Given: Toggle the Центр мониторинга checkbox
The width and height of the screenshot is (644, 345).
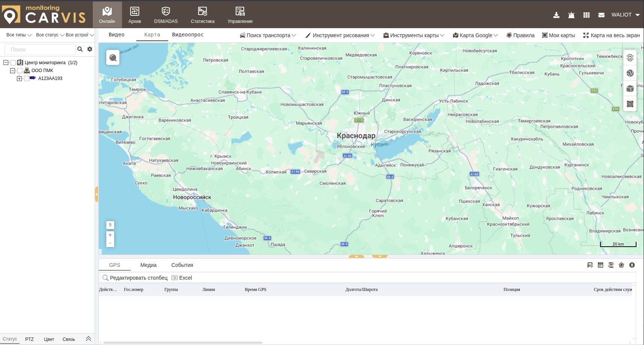Looking at the screenshot, I should click(13, 63).
